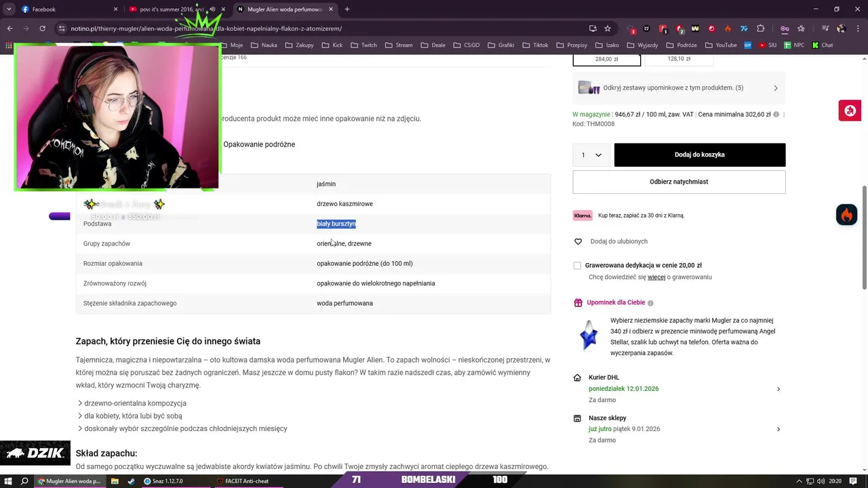Open Windows taskbar search
The image size is (868, 488).
[25, 481]
